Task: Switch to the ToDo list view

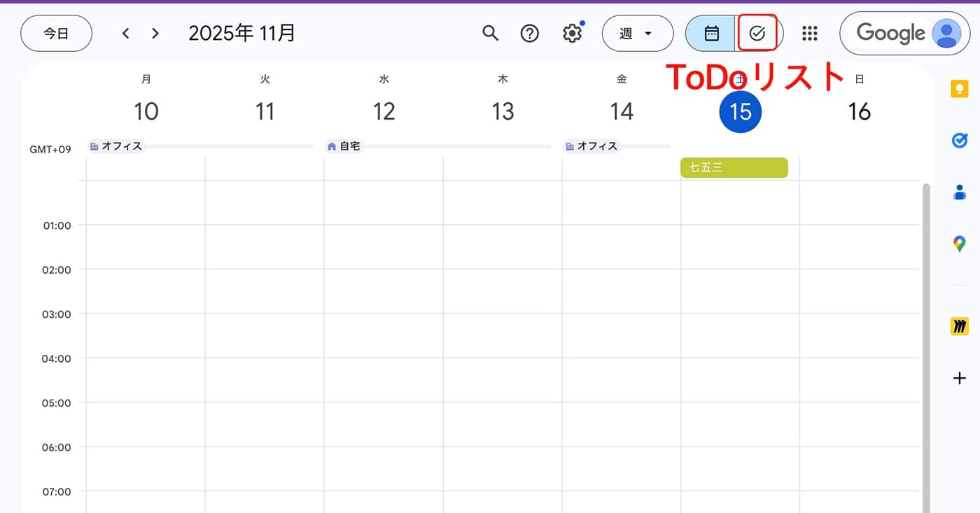Action: click(757, 33)
